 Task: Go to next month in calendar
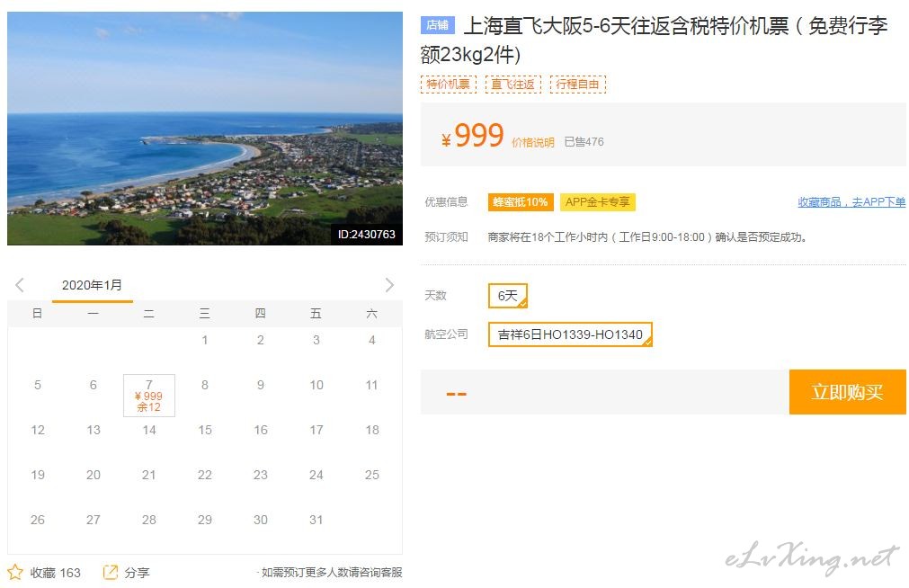389,285
